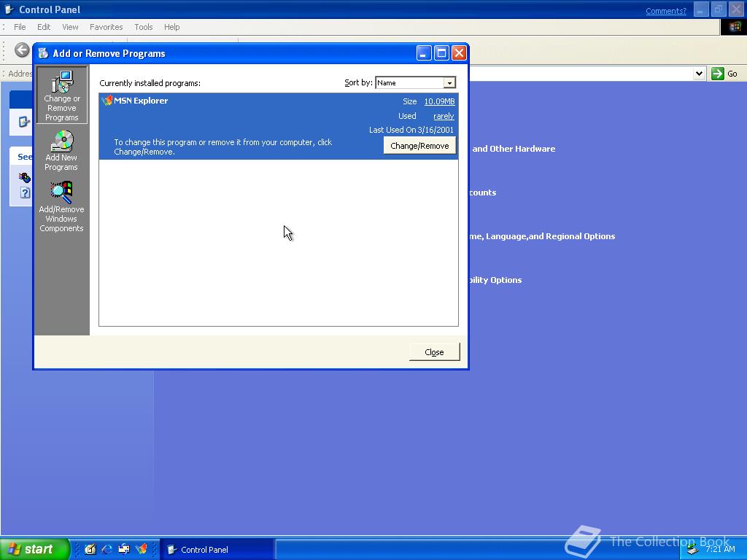
Task: Open the File menu
Action: point(20,27)
